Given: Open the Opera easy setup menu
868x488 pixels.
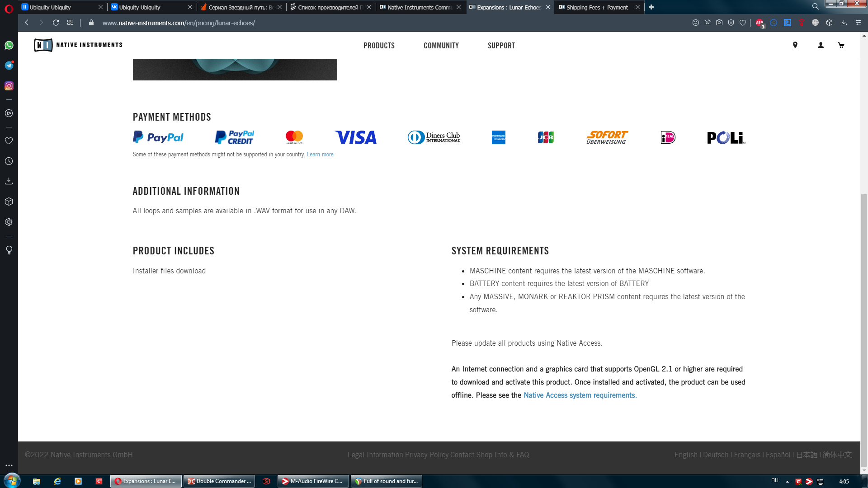Looking at the screenshot, I should point(858,23).
